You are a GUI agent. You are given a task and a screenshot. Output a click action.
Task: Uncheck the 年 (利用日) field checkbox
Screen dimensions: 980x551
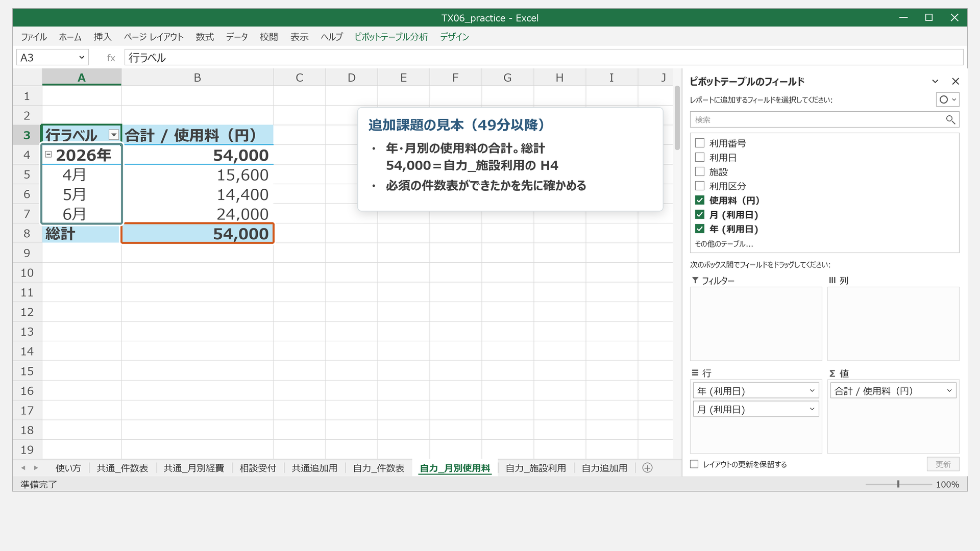coord(700,229)
